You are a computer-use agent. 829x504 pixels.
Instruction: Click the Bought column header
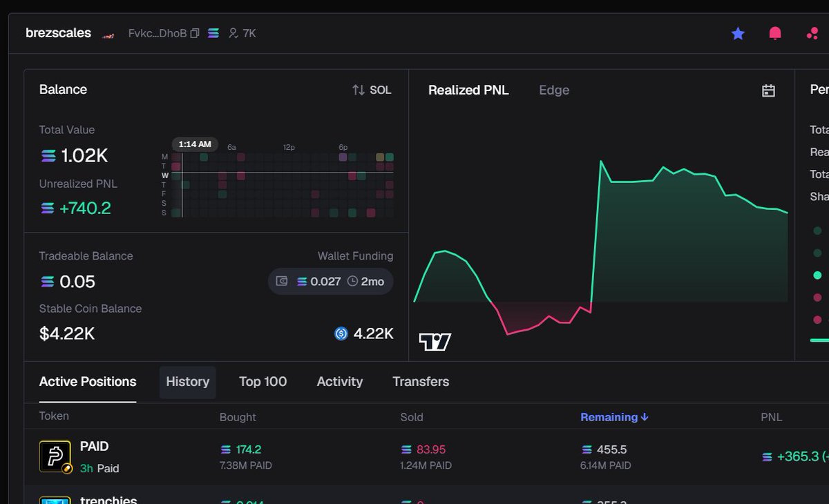[x=238, y=417]
